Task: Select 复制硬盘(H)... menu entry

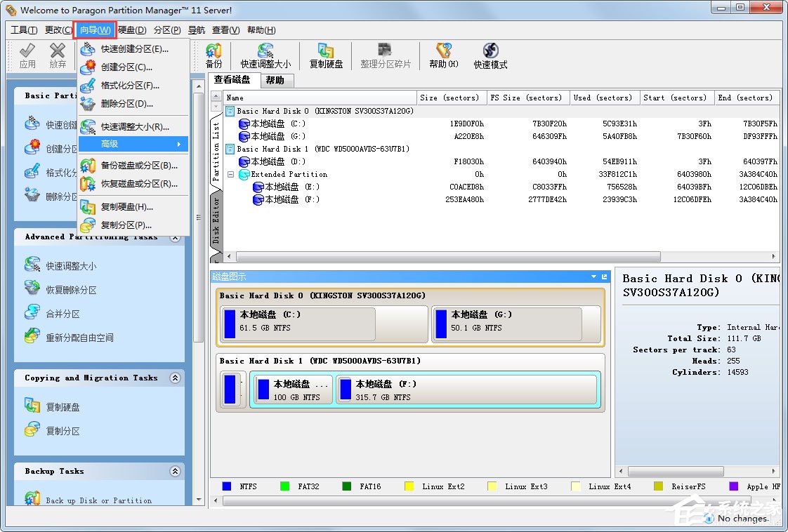Action: tap(133, 206)
